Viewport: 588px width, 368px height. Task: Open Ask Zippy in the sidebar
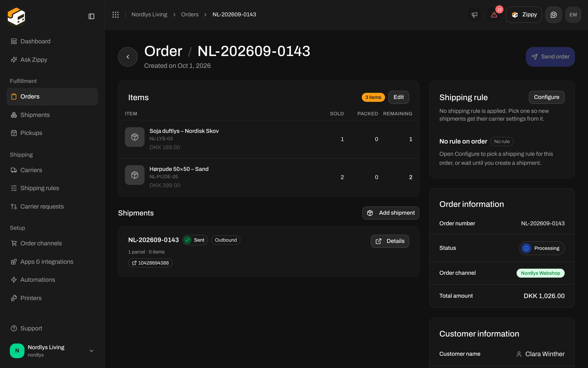[x=52, y=60]
